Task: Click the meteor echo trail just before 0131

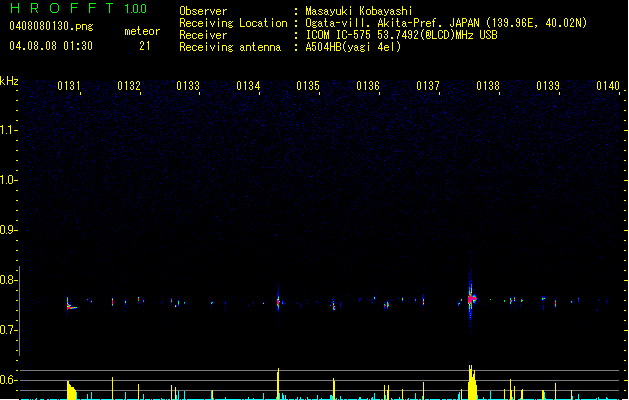Action: tap(71, 305)
